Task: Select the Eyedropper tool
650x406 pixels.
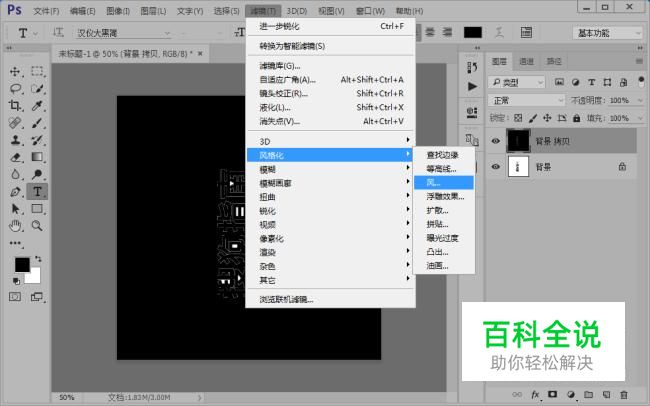Action: tap(37, 105)
